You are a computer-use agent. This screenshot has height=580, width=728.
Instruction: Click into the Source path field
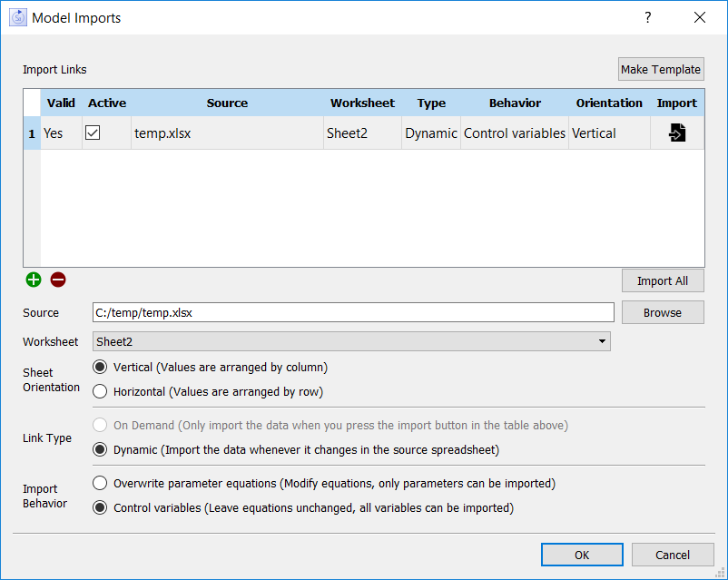353,312
